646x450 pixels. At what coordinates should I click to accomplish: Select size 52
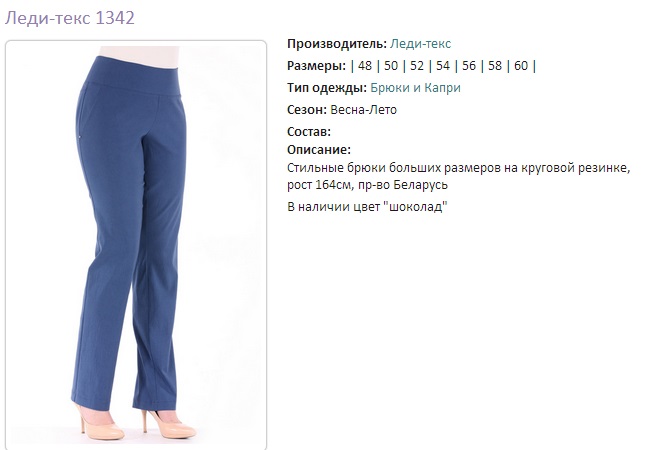click(417, 66)
